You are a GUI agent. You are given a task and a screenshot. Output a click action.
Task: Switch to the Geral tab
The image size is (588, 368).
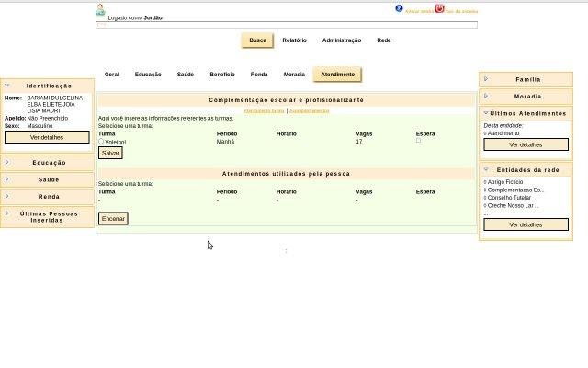click(x=111, y=75)
